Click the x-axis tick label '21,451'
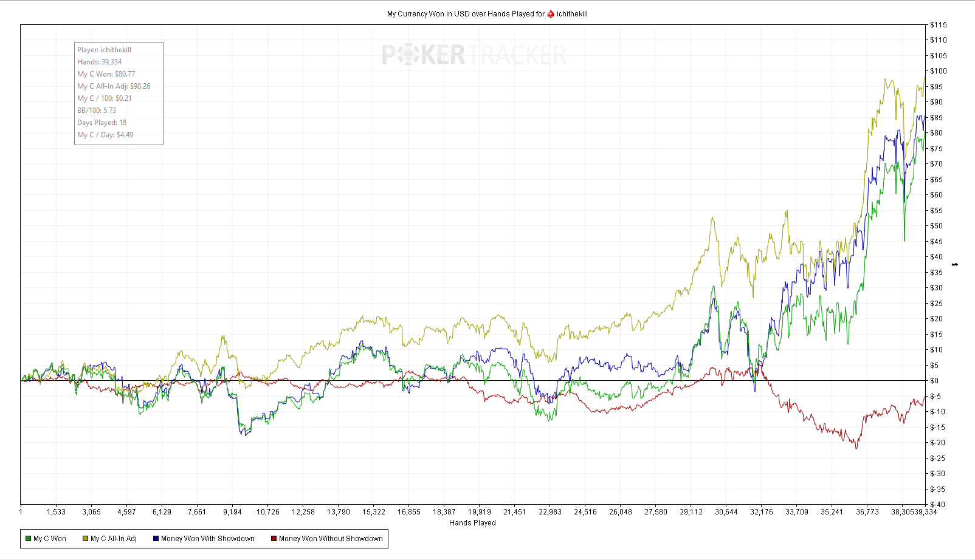This screenshot has width=975, height=560. click(515, 512)
